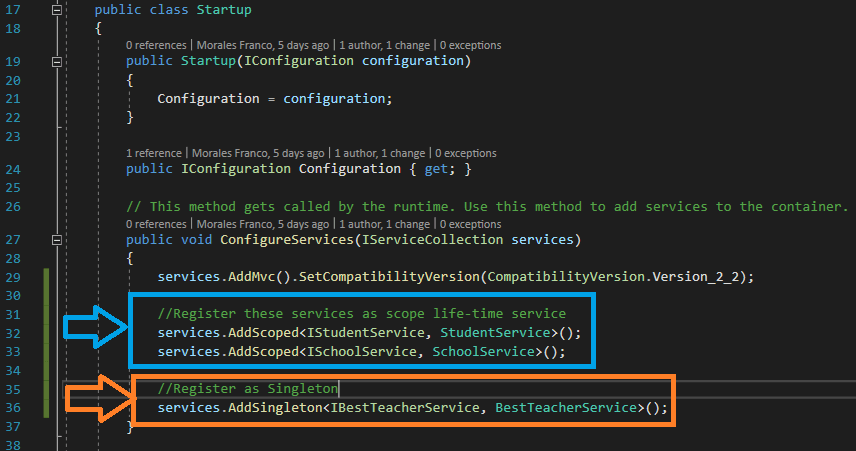
Task: Click 'Configuration = configuration;' assignment on line 21
Action: coord(275,99)
